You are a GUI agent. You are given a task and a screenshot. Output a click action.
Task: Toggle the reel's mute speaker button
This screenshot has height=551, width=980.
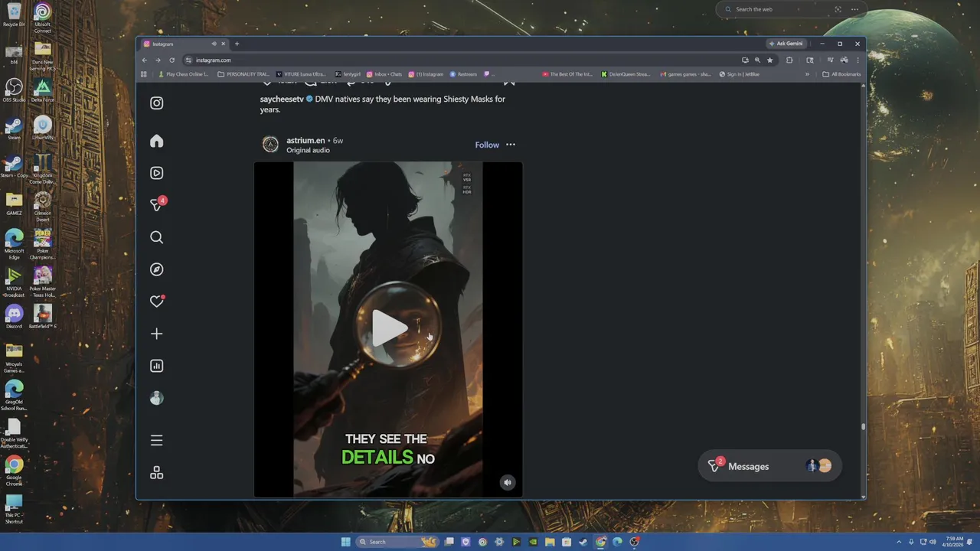coord(507,482)
